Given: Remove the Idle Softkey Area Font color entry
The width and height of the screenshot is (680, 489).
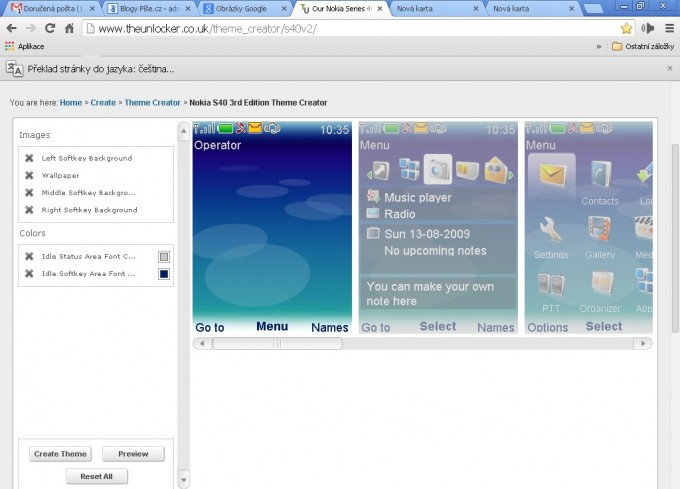Looking at the screenshot, I should point(29,274).
